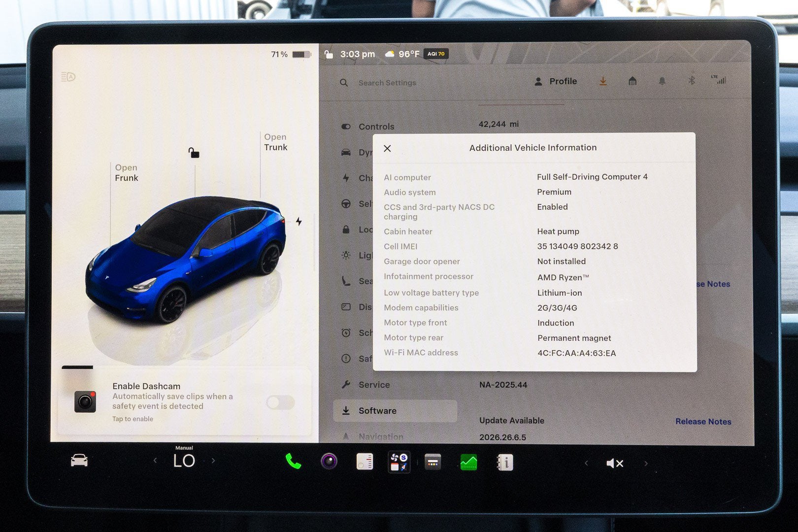Open the notifications bell icon
This screenshot has height=532, width=798.
[662, 81]
